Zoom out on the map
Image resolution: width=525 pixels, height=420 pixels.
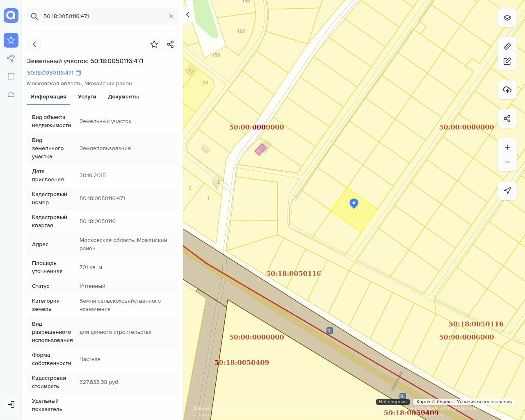point(507,162)
